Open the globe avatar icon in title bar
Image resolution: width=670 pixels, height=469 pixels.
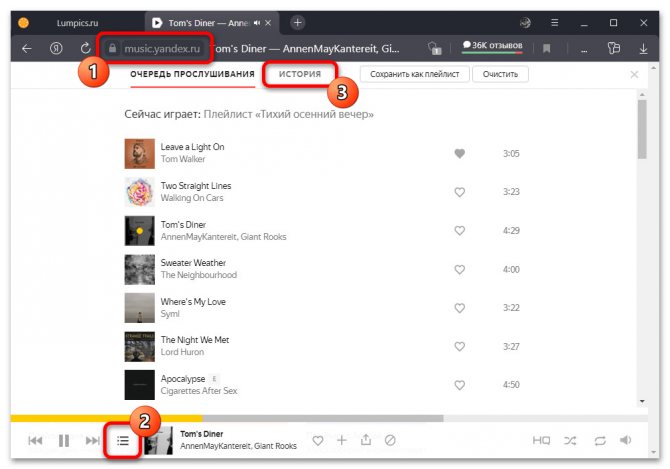(525, 23)
